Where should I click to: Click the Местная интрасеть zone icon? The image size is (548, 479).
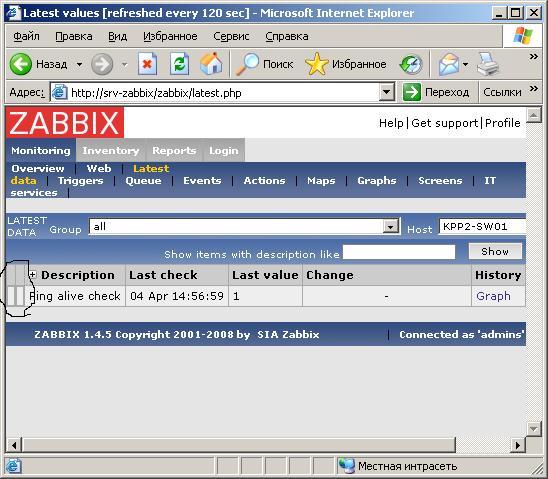(x=346, y=466)
